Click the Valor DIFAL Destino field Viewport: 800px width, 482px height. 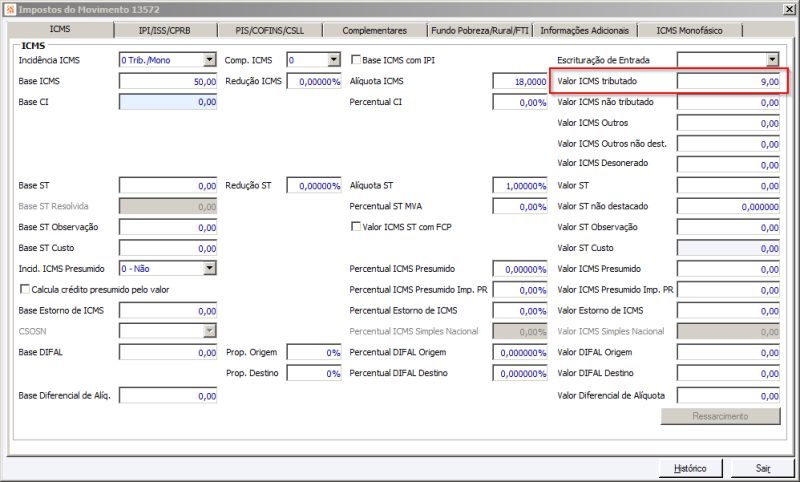[x=729, y=373]
